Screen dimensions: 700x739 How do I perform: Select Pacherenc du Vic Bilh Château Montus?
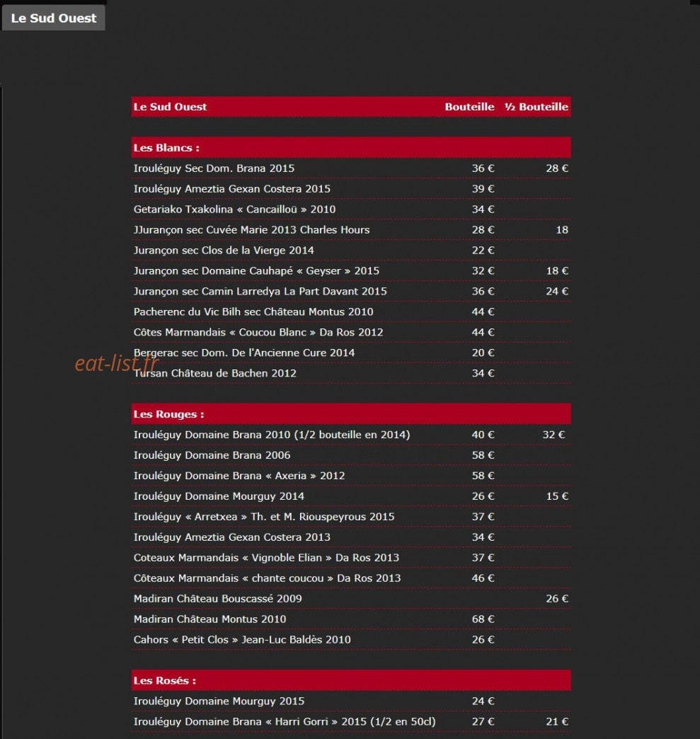click(x=253, y=311)
